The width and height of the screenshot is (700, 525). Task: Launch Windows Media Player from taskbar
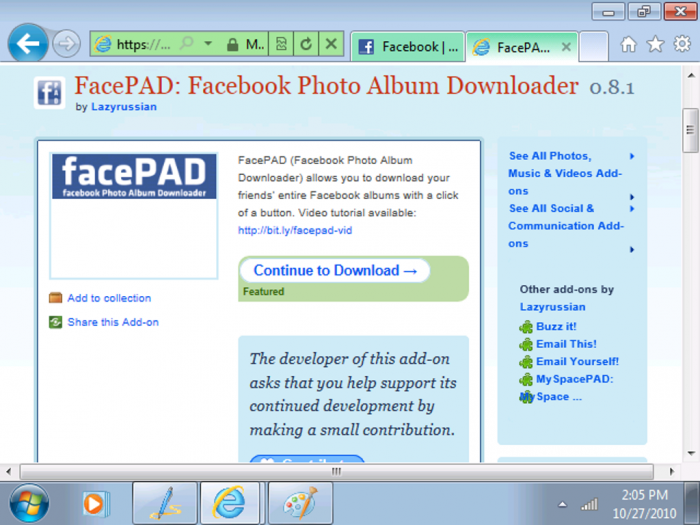click(x=95, y=504)
